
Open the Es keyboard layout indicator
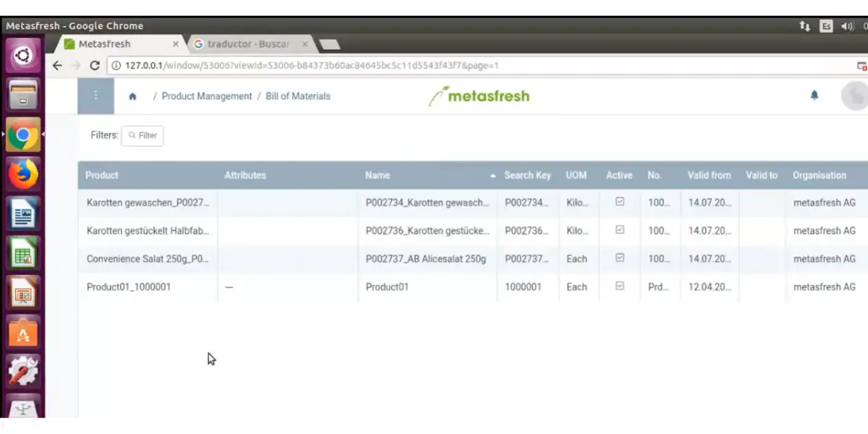pyautogui.click(x=826, y=25)
